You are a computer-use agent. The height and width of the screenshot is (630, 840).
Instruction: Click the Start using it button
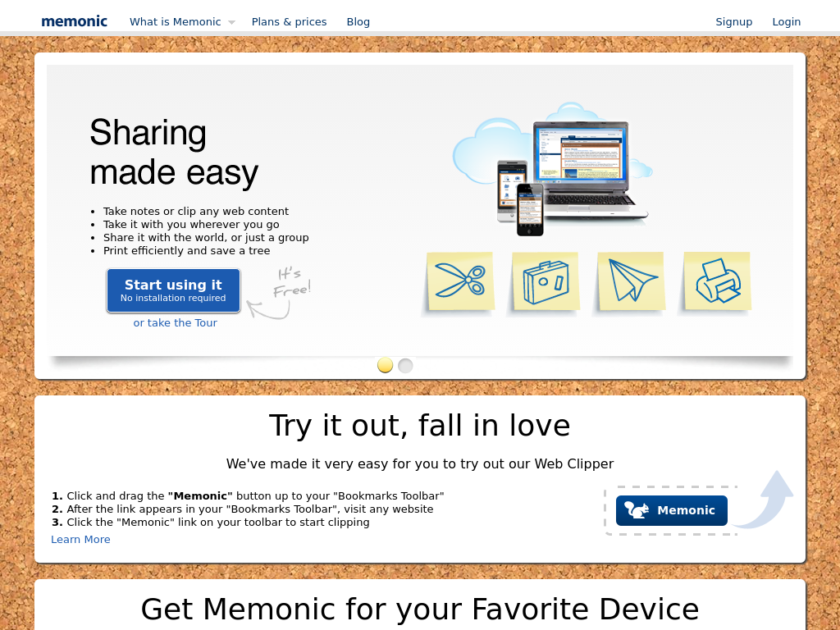tap(173, 290)
